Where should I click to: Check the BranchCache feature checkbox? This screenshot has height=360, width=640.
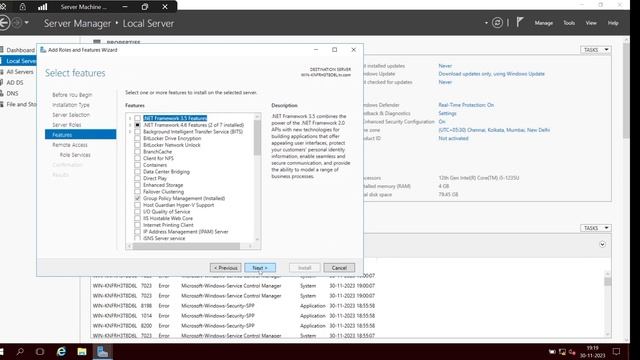138,151
